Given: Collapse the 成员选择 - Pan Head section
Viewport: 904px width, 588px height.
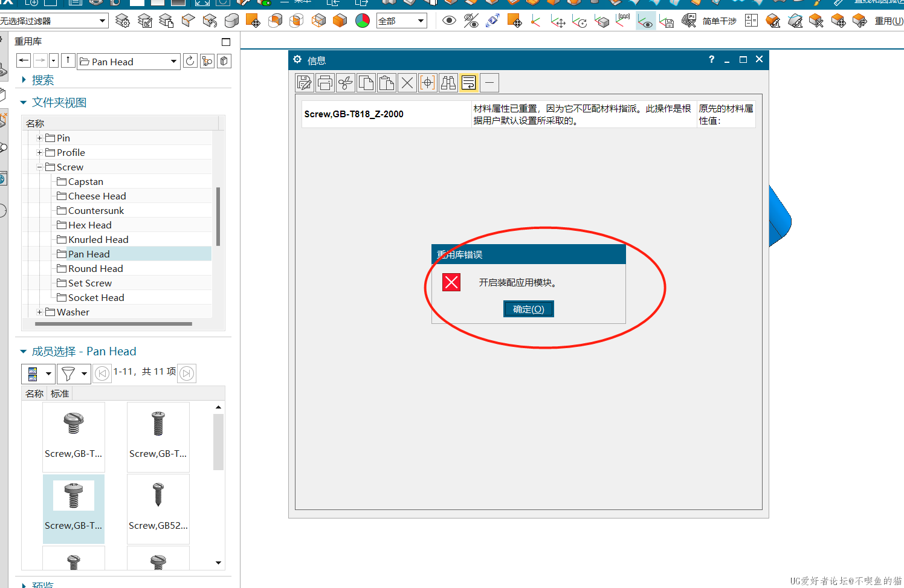Looking at the screenshot, I should coord(24,351).
